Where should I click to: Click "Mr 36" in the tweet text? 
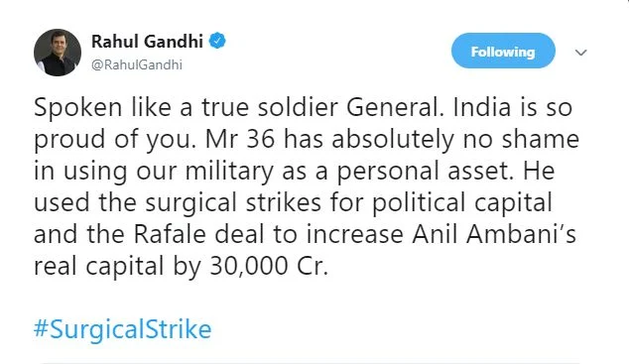point(240,139)
